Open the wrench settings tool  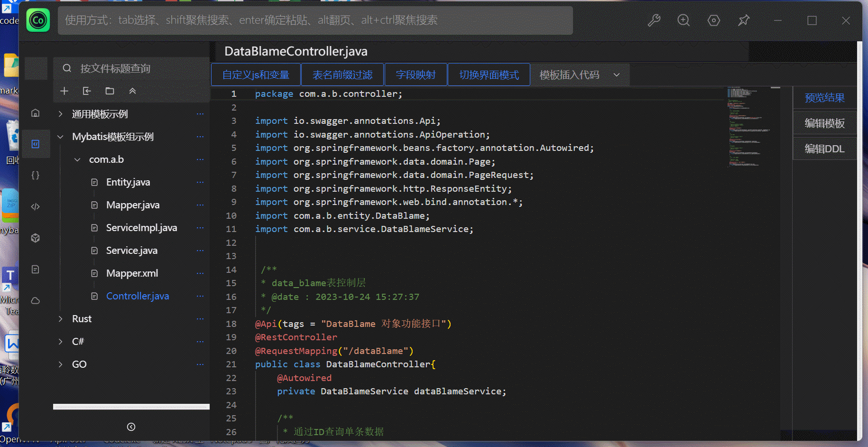point(654,20)
